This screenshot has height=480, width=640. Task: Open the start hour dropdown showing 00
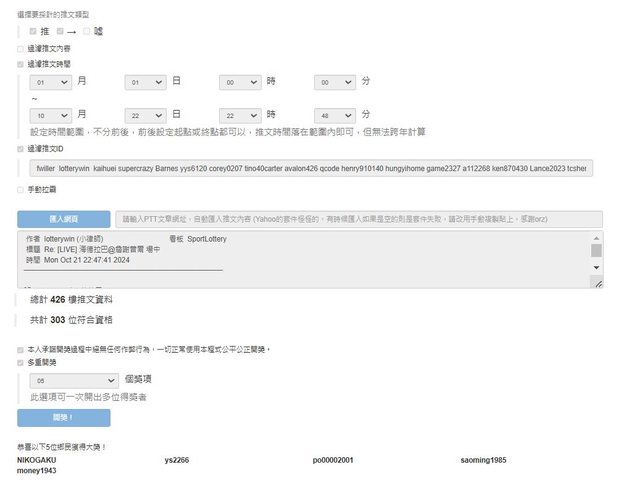point(240,81)
